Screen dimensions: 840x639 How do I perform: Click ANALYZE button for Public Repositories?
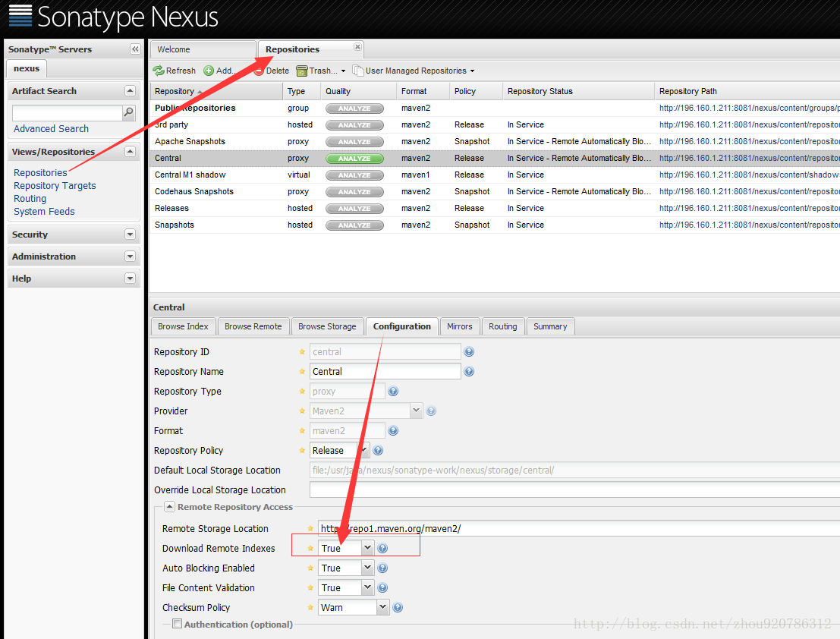[x=354, y=109]
